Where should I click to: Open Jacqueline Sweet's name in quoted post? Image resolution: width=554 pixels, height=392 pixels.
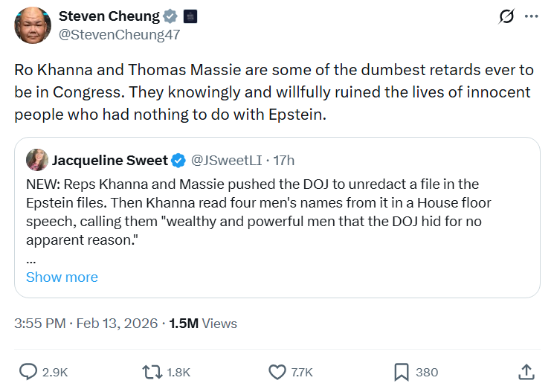(x=109, y=160)
